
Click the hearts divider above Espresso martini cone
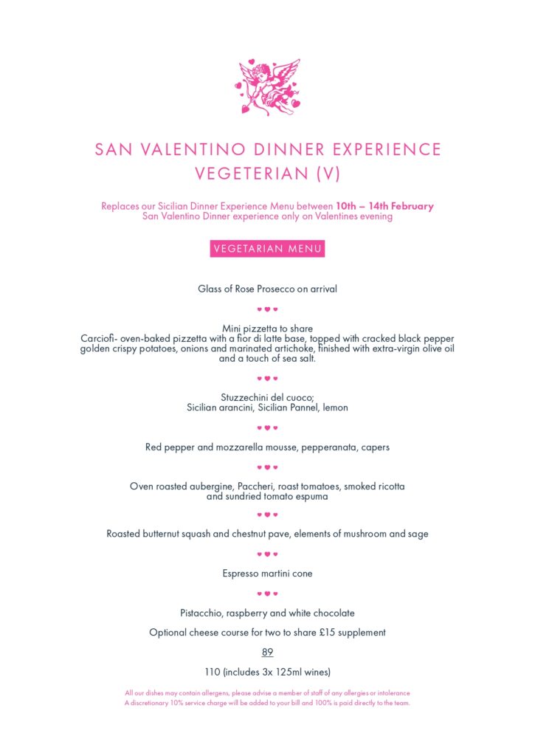point(267,554)
